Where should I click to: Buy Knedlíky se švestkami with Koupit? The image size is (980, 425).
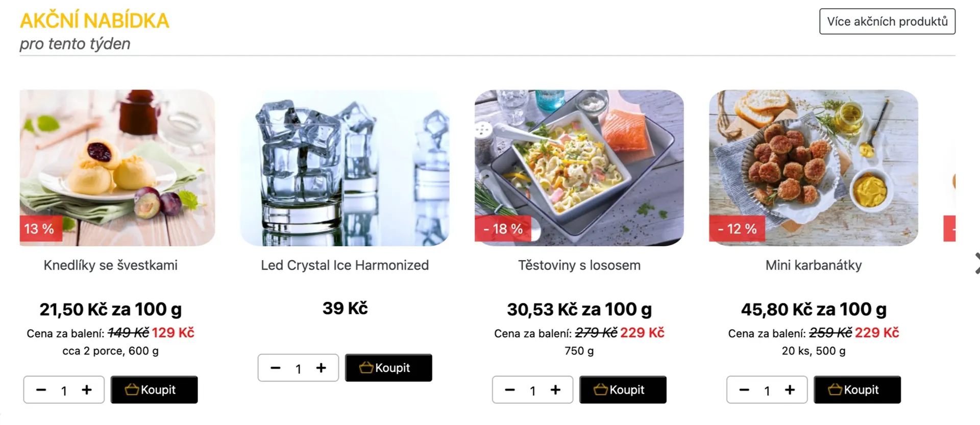pos(154,390)
